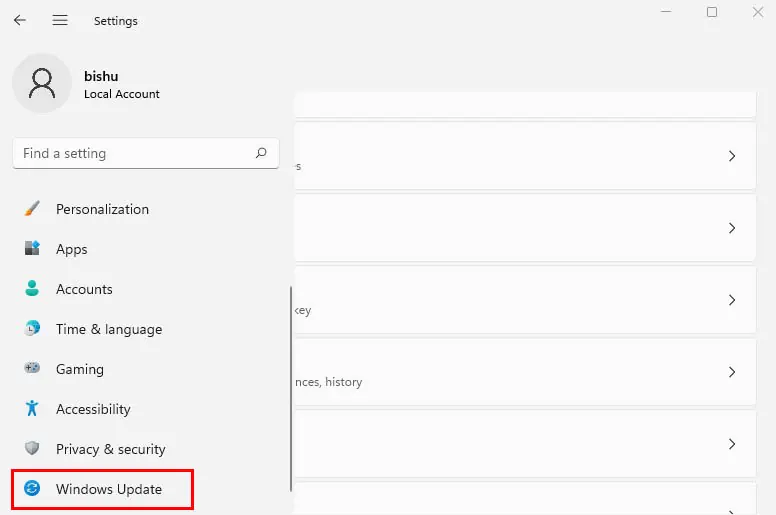Viewport: 776px width, 515px height.
Task: Click the Accounts person icon
Action: pyautogui.click(x=33, y=289)
